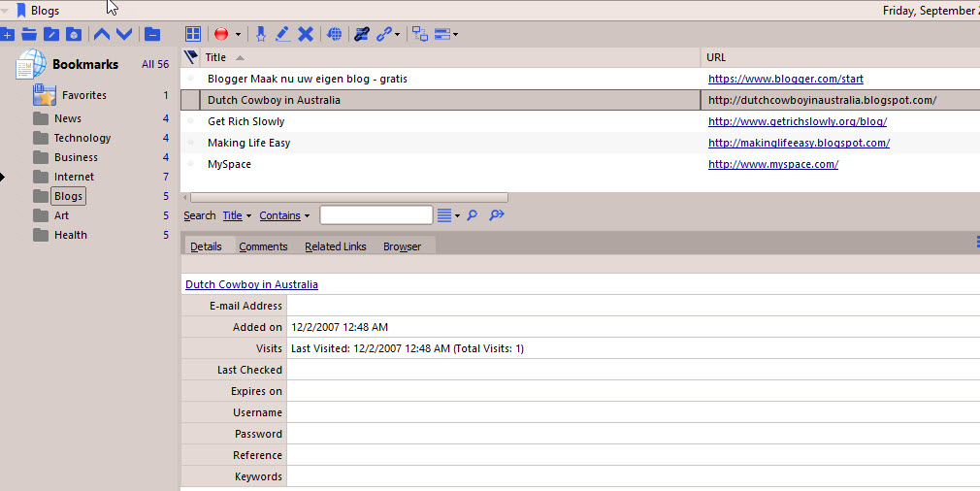Click the Bookmarks globe root icon
980x491 pixels.
[31, 64]
